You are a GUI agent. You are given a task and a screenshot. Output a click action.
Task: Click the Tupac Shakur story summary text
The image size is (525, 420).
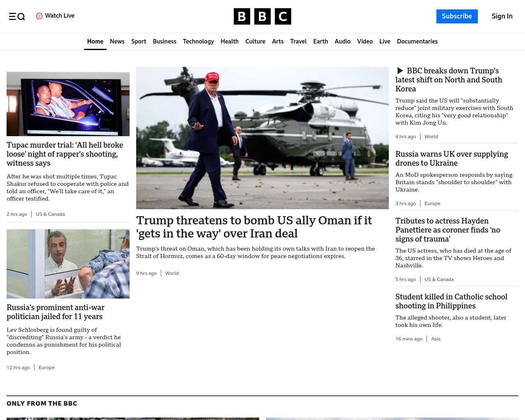[68, 187]
